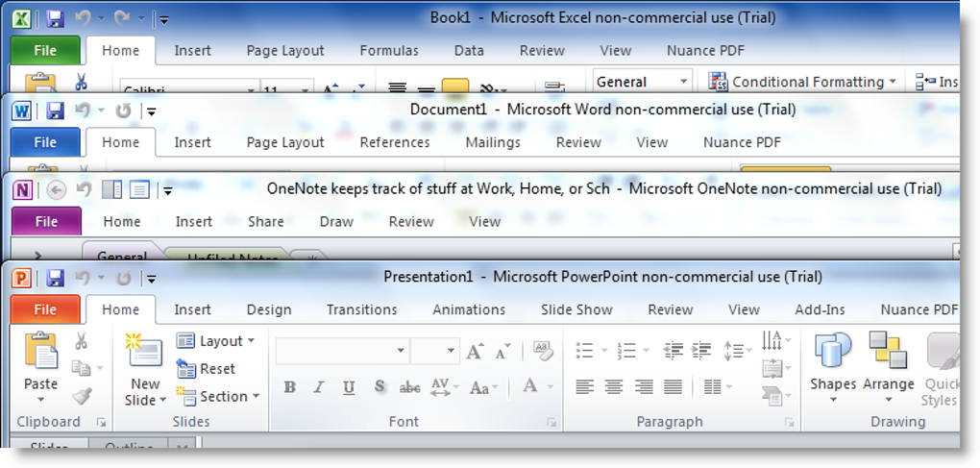The image size is (980, 468).
Task: Click the Line Spacing icon in PowerPoint
Action: point(733,351)
